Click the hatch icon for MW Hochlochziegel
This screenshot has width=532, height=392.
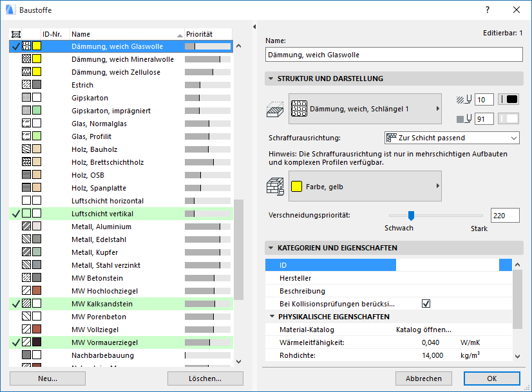coord(26,290)
